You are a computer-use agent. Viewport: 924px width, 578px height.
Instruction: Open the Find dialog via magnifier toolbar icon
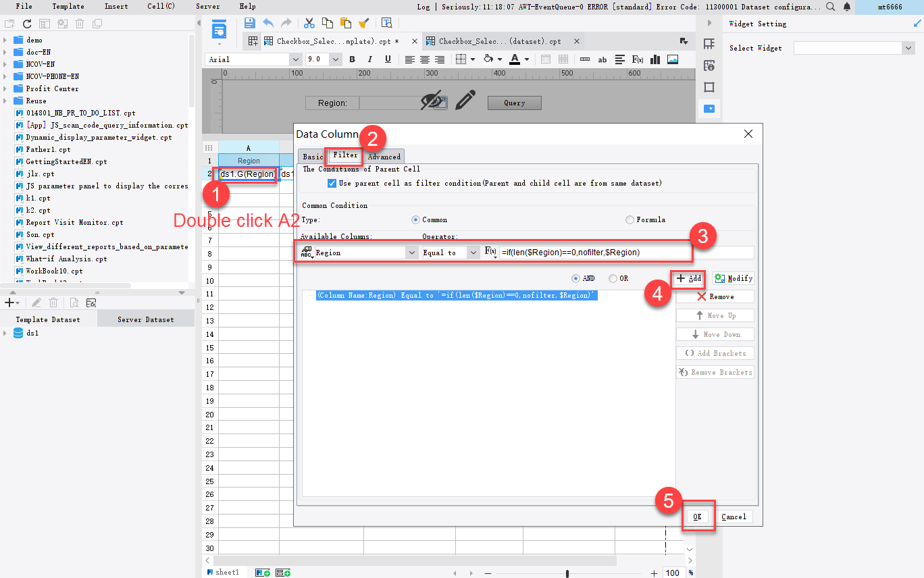(x=830, y=6)
